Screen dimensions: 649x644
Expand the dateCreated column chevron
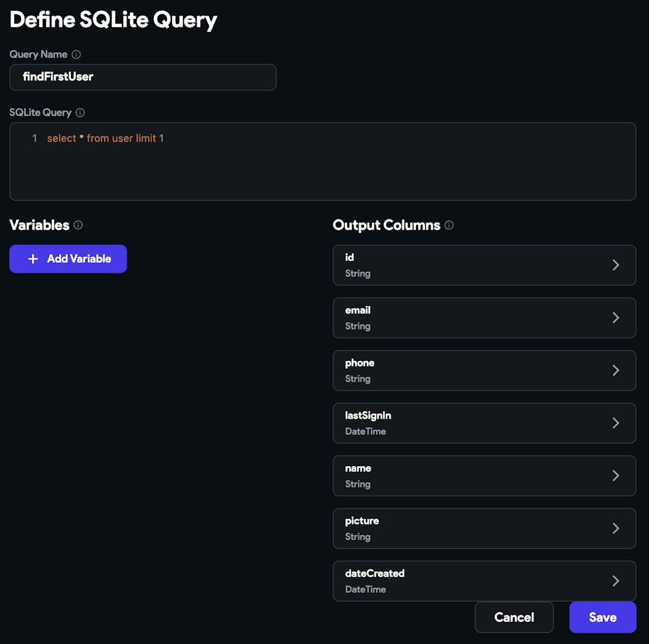[x=615, y=580]
